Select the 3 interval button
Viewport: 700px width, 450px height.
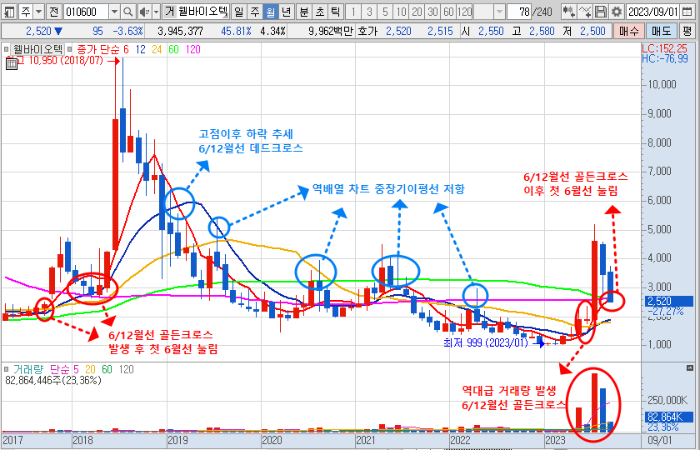[369, 12]
